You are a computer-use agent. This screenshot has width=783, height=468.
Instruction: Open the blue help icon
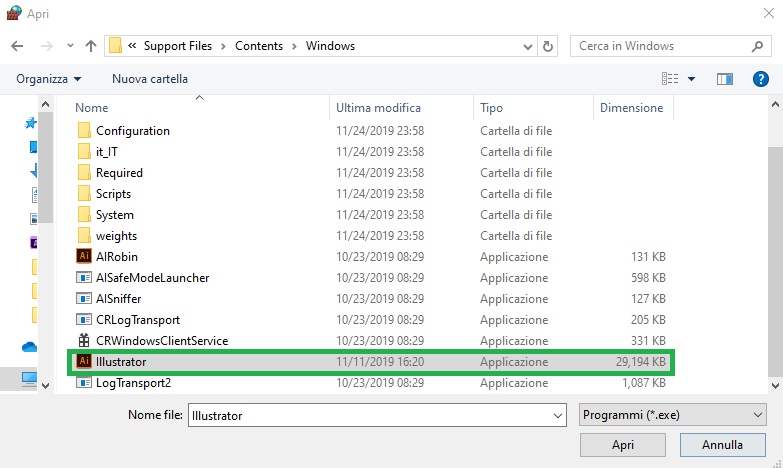pos(761,79)
